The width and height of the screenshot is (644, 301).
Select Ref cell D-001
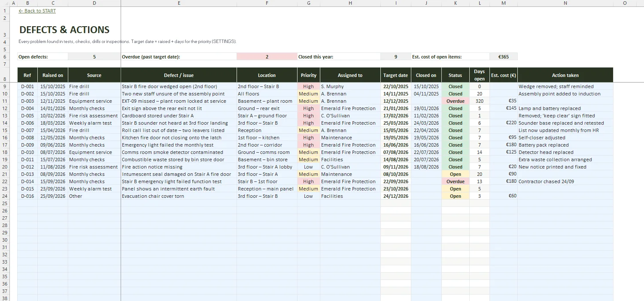point(27,86)
